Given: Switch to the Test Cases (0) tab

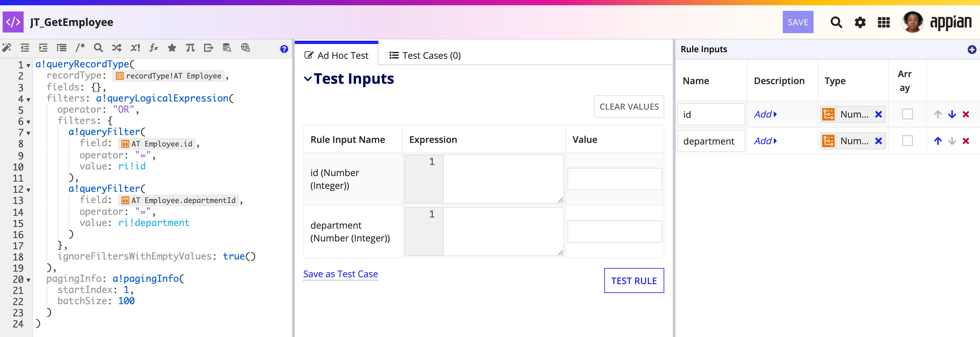Looking at the screenshot, I should click(425, 56).
